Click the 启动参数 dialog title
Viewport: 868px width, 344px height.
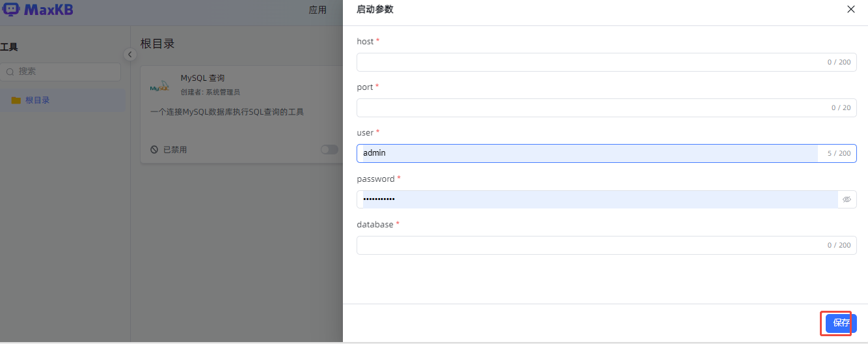coord(375,9)
